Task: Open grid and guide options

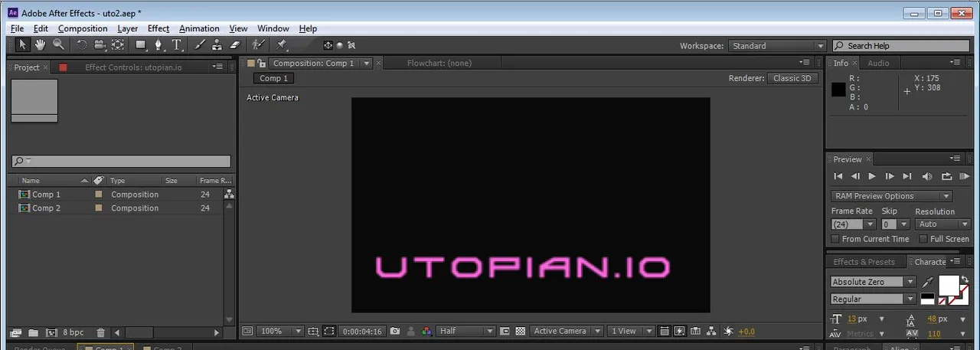Action: (x=313, y=331)
